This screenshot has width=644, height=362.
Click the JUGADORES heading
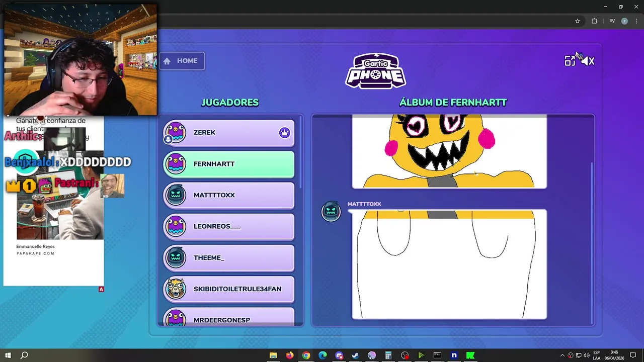(x=230, y=103)
